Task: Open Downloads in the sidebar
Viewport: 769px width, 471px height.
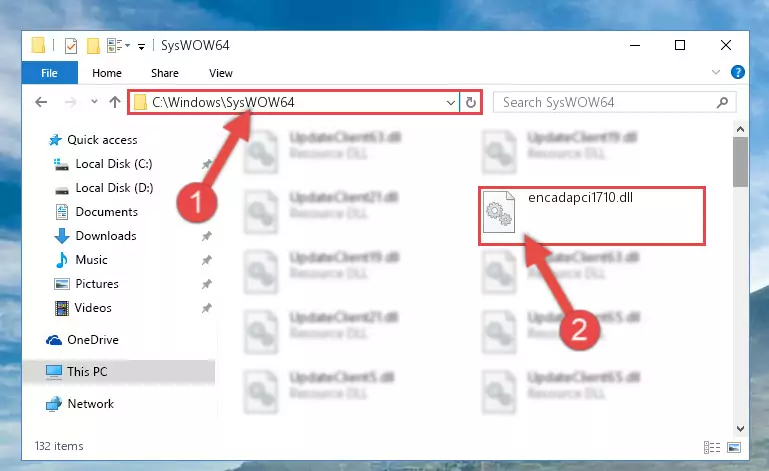Action: [x=106, y=236]
